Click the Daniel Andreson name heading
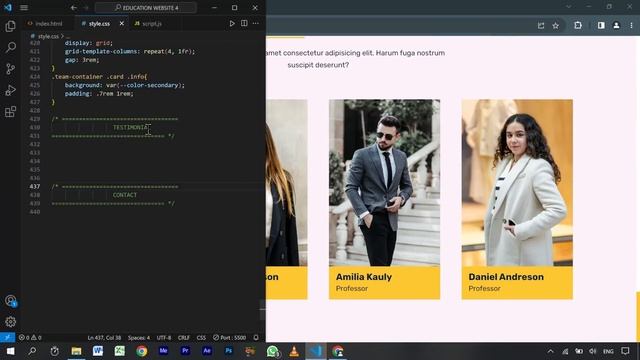This screenshot has width=640, height=360. [x=506, y=277]
